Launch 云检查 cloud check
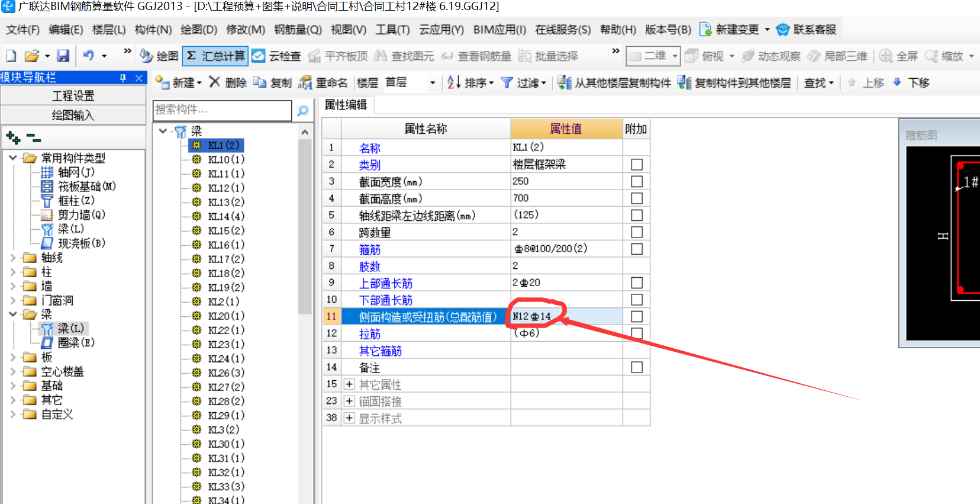Screen dimensions: 980x504 point(276,56)
